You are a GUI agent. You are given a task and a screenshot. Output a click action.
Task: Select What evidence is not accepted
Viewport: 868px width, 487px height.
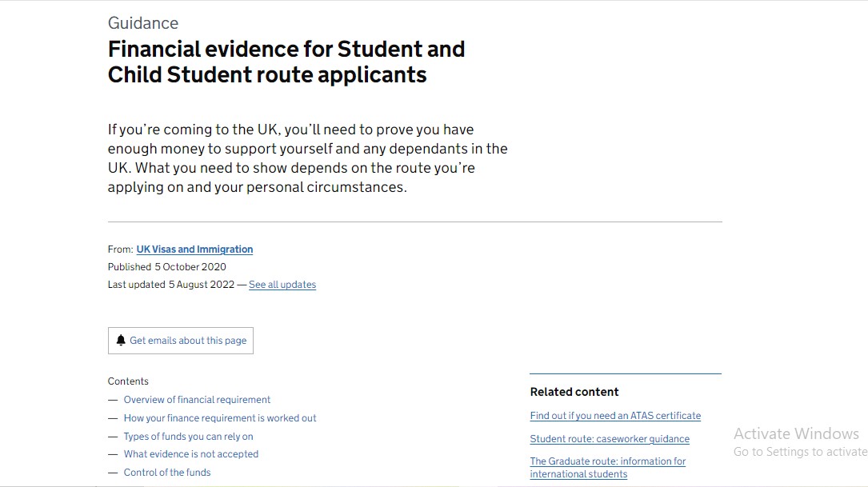tap(190, 454)
